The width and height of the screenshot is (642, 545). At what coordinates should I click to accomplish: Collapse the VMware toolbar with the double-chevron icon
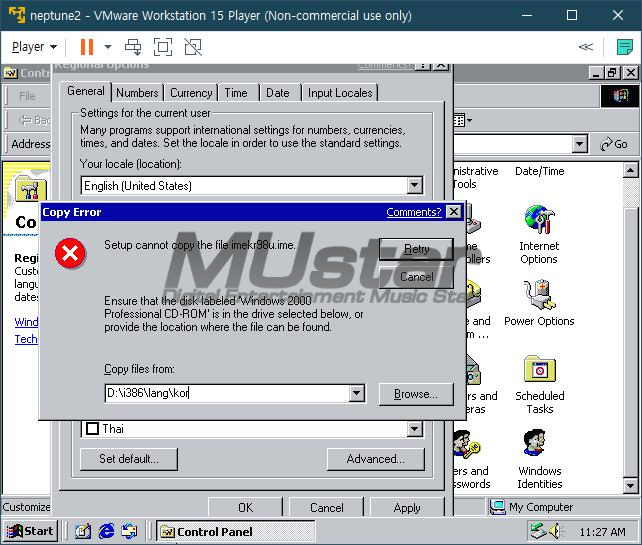[x=585, y=47]
